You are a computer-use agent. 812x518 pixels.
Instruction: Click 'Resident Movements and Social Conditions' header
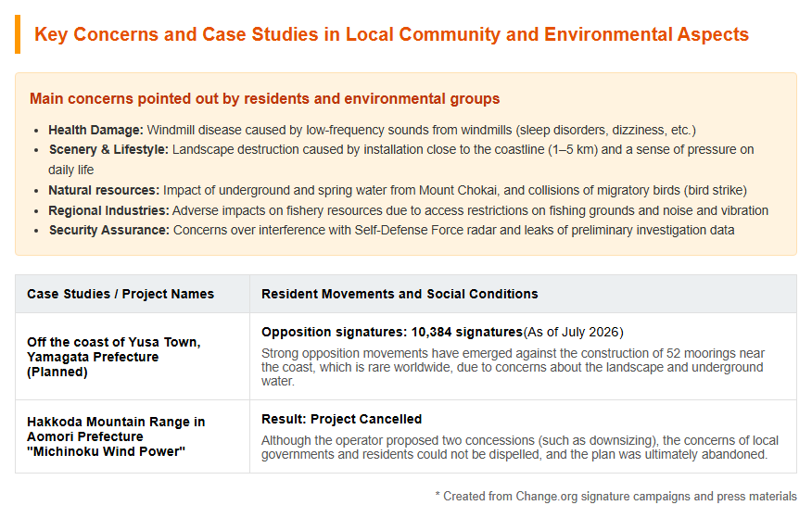[x=400, y=294]
